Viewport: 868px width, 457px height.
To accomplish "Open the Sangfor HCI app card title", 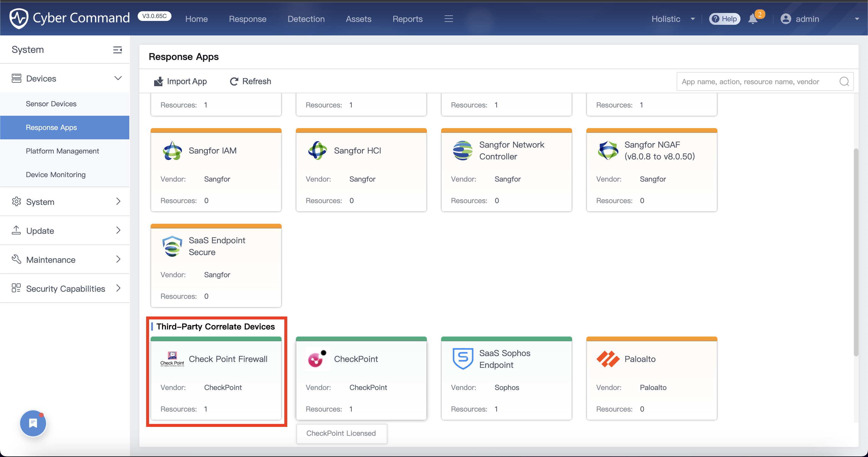I will (x=358, y=151).
